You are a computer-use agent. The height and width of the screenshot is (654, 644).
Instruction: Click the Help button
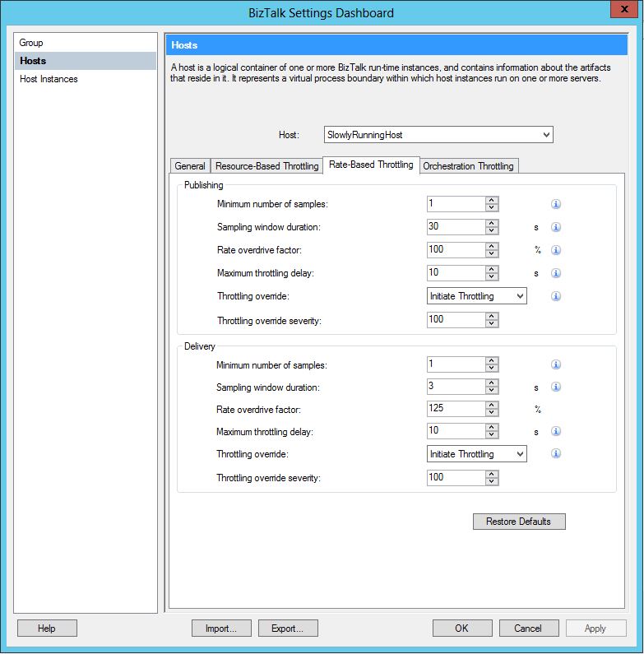pyautogui.click(x=47, y=628)
